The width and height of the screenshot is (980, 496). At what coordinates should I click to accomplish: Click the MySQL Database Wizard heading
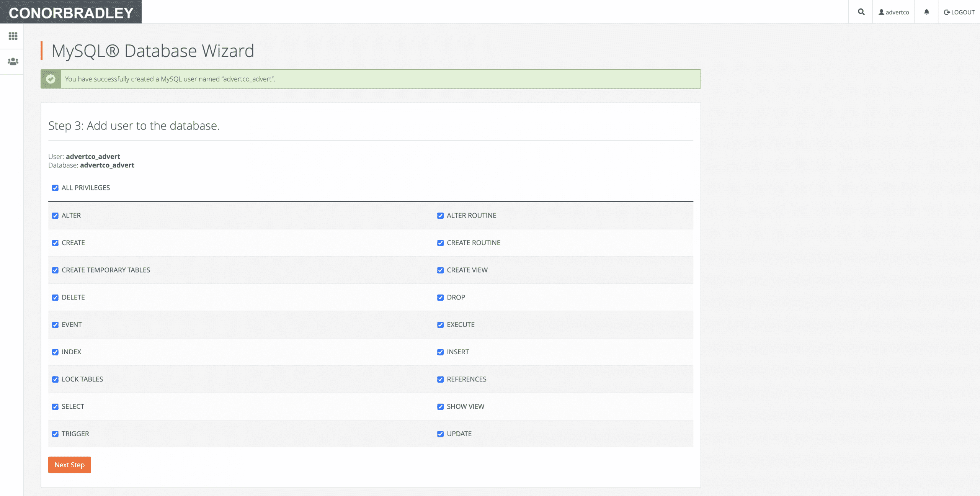[x=153, y=51]
